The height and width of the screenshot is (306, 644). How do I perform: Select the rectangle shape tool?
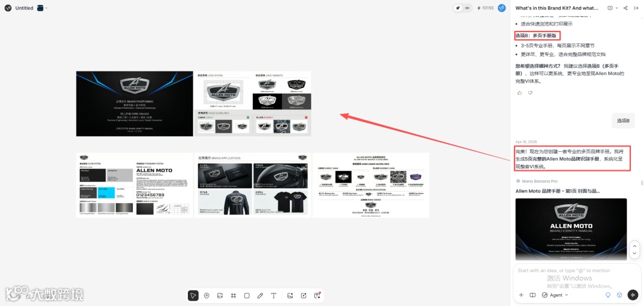point(247,295)
